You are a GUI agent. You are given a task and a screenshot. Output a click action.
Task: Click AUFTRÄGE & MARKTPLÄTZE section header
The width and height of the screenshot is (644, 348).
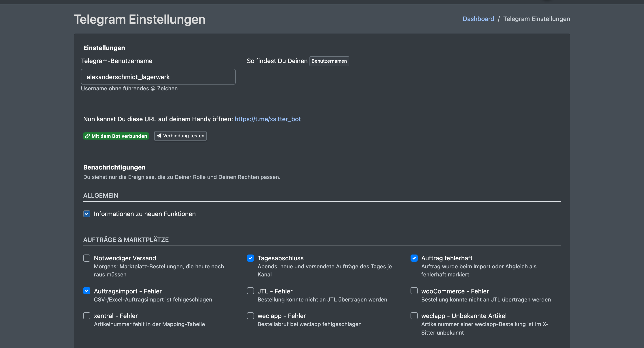[126, 240]
